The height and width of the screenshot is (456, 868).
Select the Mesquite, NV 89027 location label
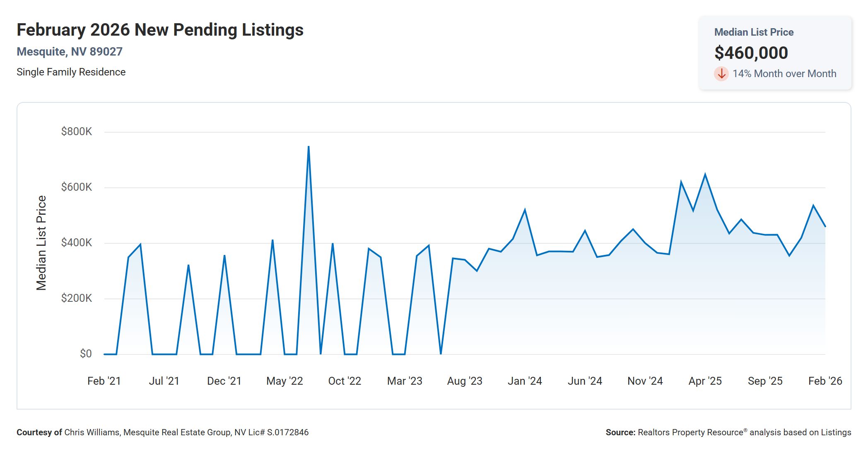(x=70, y=51)
